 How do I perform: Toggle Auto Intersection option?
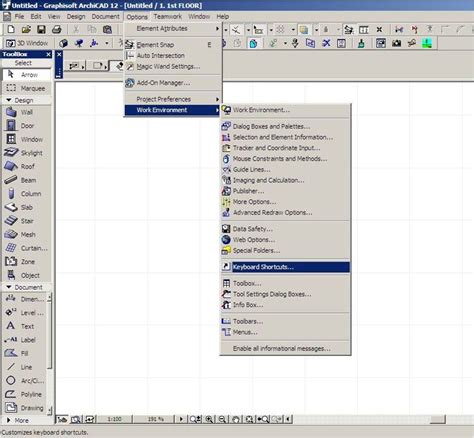click(x=173, y=56)
